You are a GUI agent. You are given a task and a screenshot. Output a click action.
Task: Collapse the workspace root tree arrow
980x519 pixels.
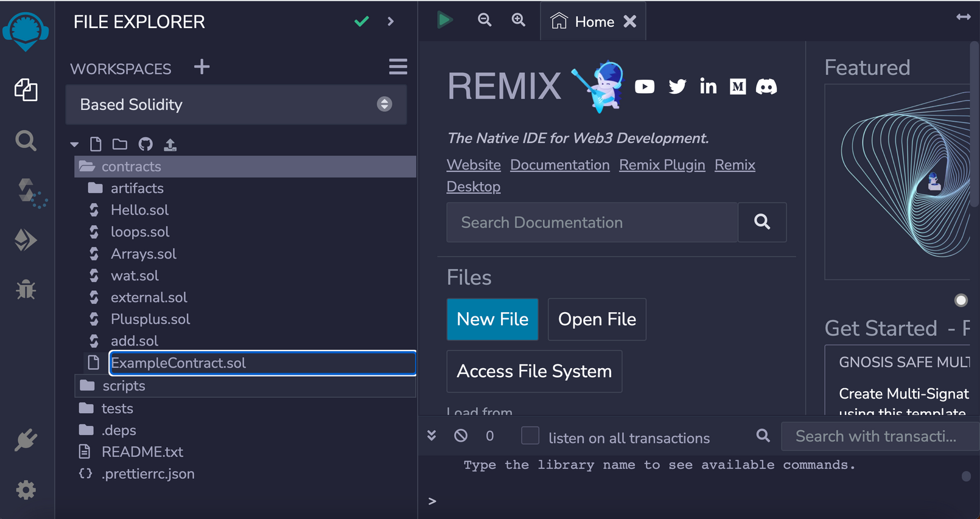pyautogui.click(x=74, y=145)
